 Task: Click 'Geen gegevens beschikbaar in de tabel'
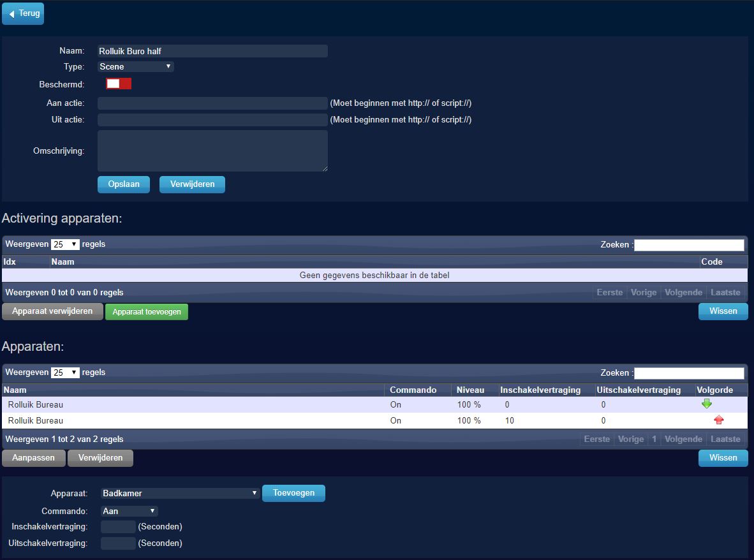pyautogui.click(x=374, y=275)
